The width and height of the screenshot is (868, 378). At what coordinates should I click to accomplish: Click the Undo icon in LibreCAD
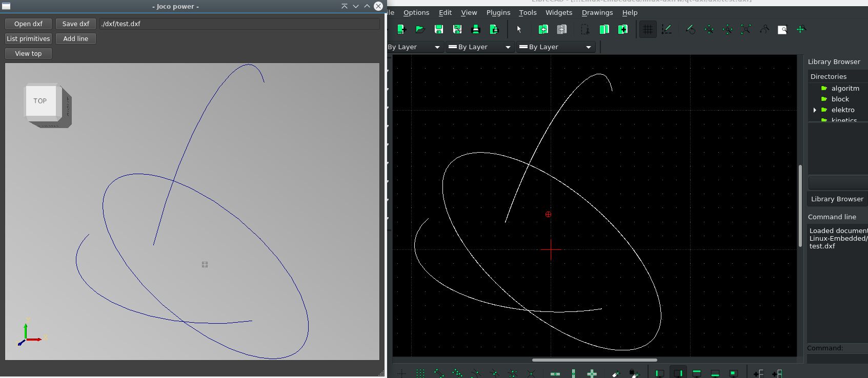pos(543,29)
